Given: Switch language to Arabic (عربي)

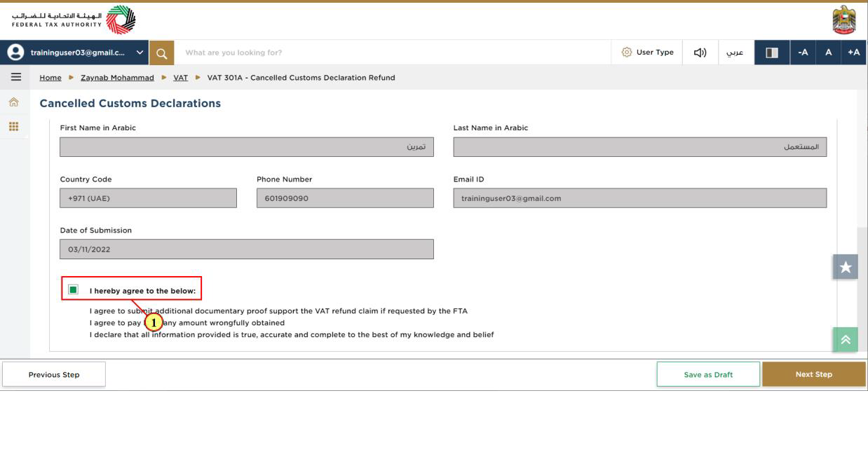Looking at the screenshot, I should [735, 53].
